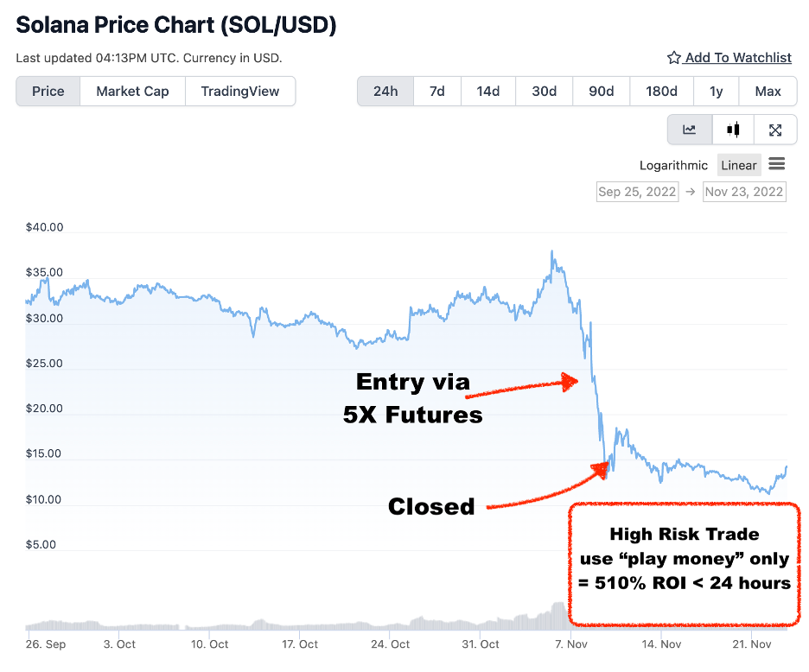Image resolution: width=809 pixels, height=672 pixels.
Task: Select Linear scale for the chart
Action: coord(739,164)
